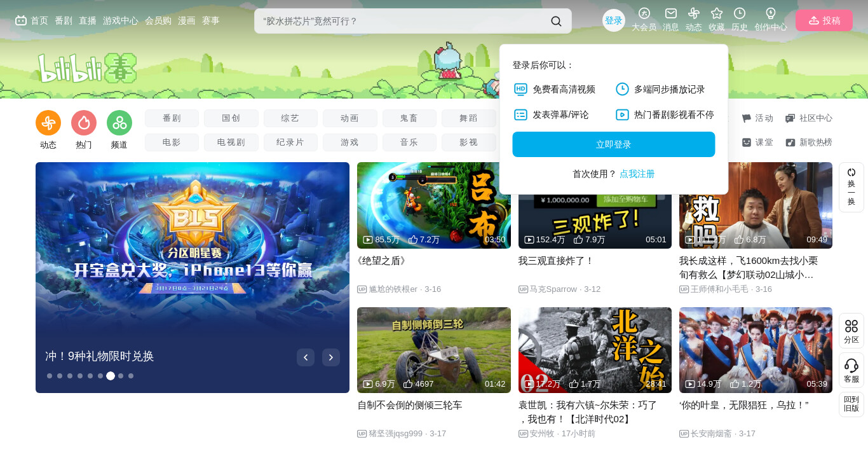Click 点我注册 link
The height and width of the screenshot is (463, 868).
[x=637, y=174]
